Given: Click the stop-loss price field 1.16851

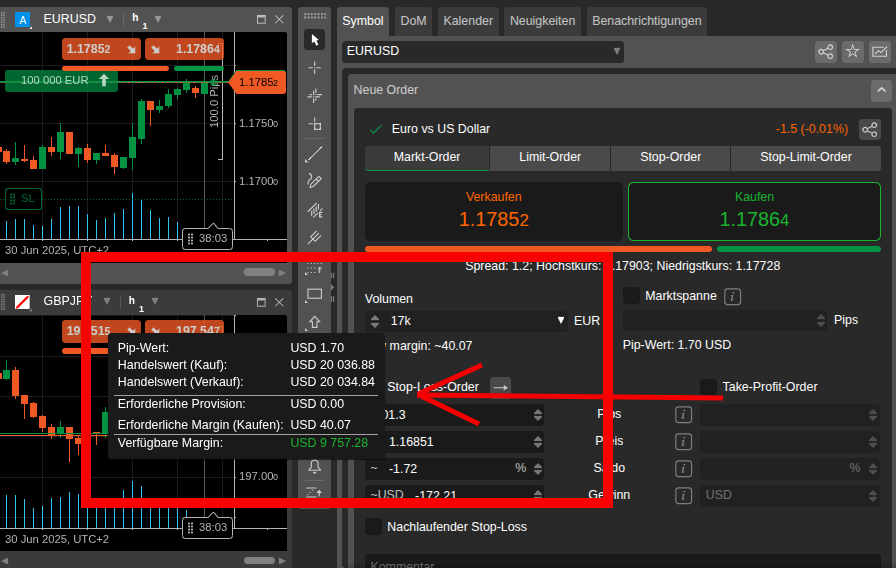Looking at the screenshot, I should [x=456, y=442].
